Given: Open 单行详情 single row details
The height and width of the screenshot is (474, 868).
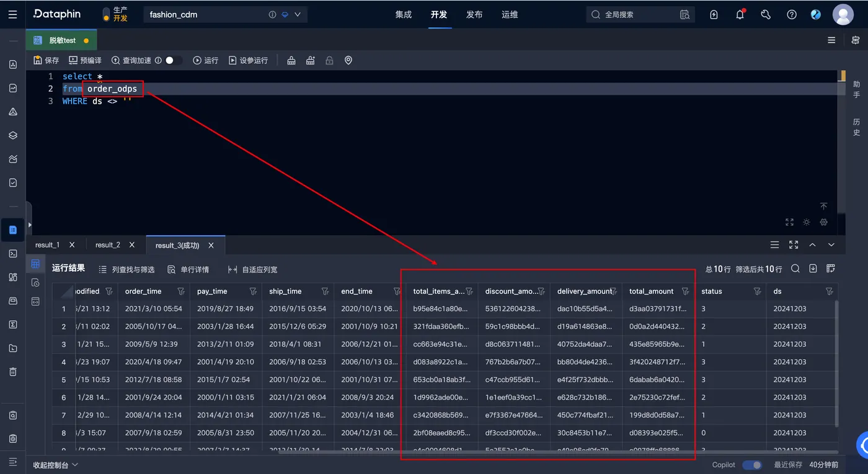Looking at the screenshot, I should coord(188,269).
